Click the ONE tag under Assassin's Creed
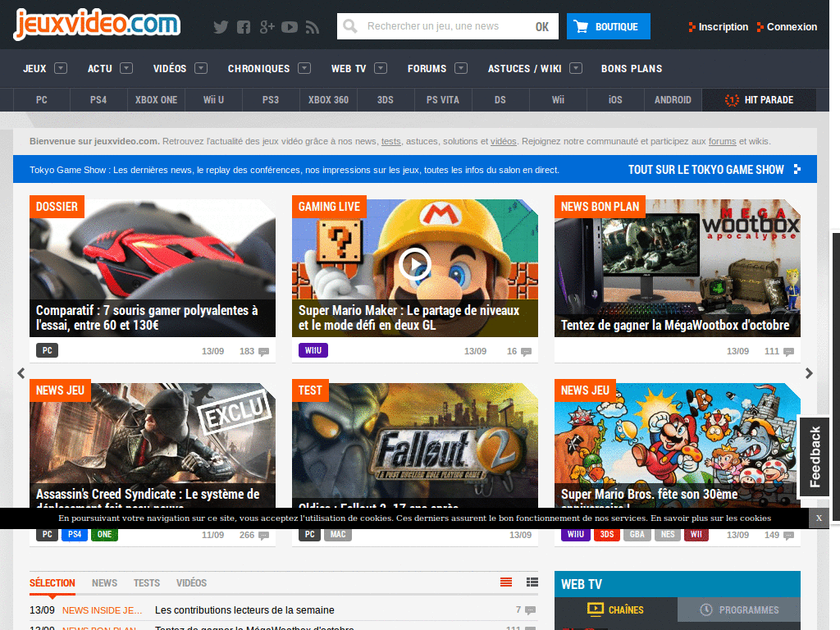Screen dimensions: 840x630 point(104,535)
